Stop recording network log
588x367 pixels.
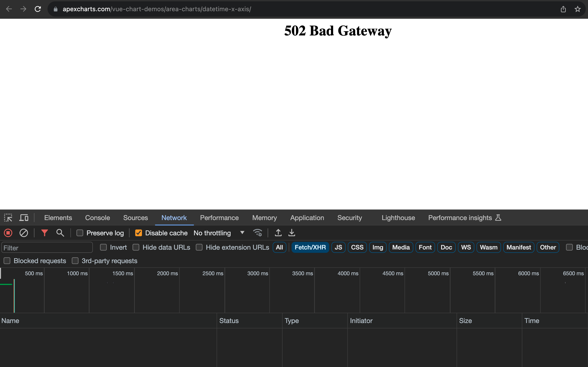coord(8,233)
